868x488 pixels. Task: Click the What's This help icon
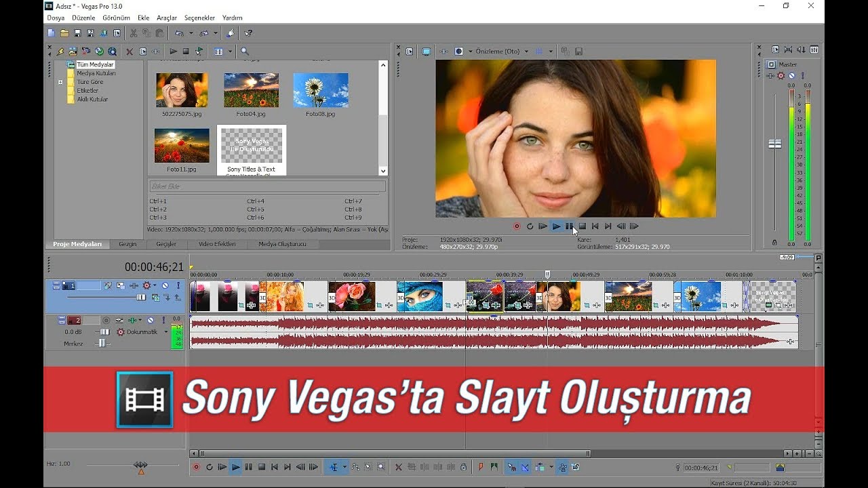click(249, 33)
